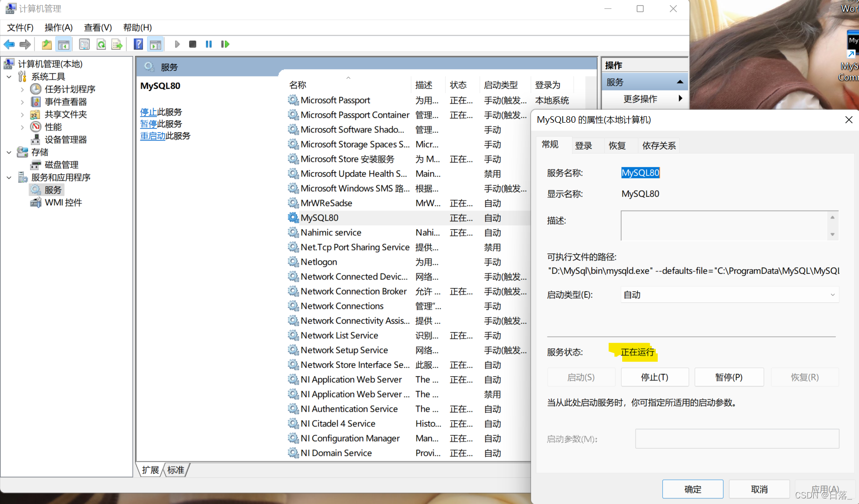
Task: Collapse 服务和应用程序 tree node
Action: coord(9,177)
